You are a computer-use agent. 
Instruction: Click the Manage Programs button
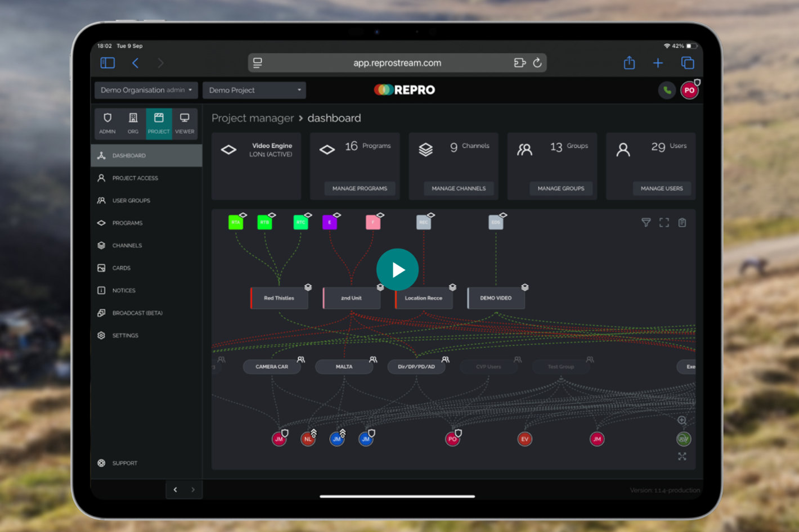(x=360, y=188)
